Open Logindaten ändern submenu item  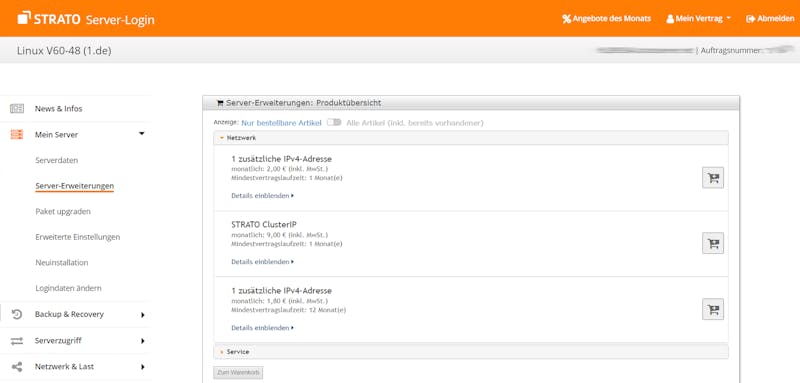point(68,288)
